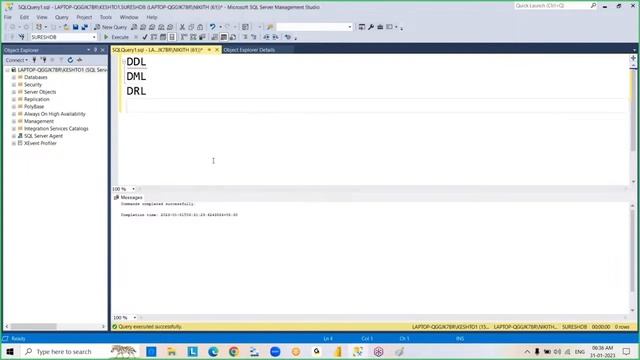This screenshot has height=360, width=640.
Task: Toggle Include Live Query Statistics
Action: point(193,37)
